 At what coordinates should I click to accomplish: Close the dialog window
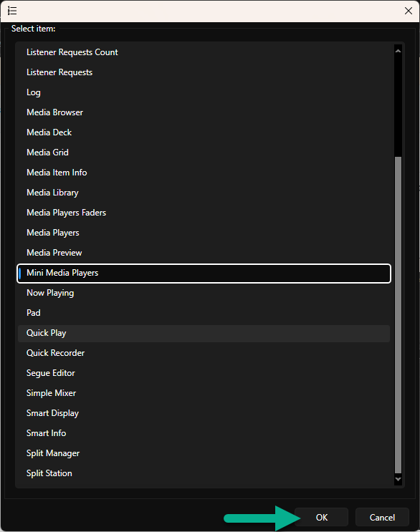click(409, 11)
